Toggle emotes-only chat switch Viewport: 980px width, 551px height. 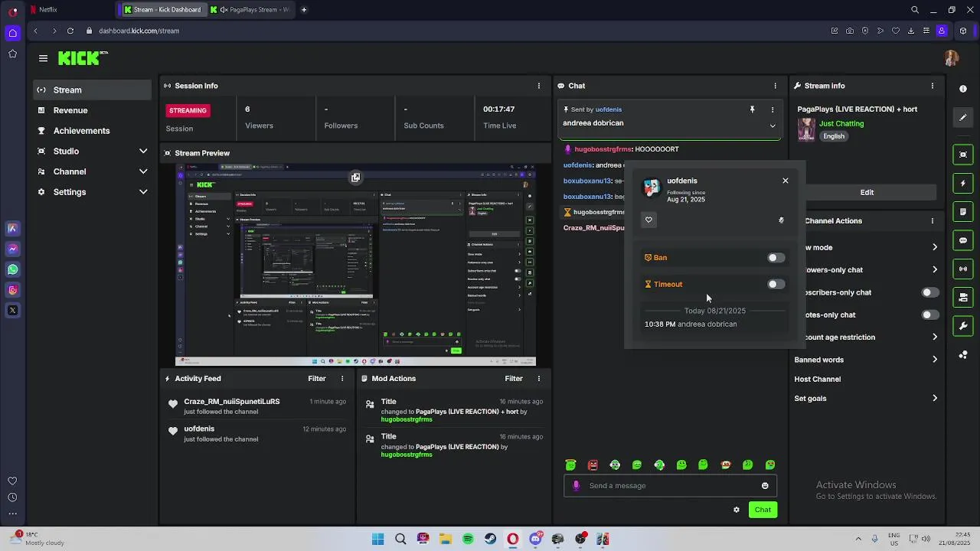coord(929,315)
